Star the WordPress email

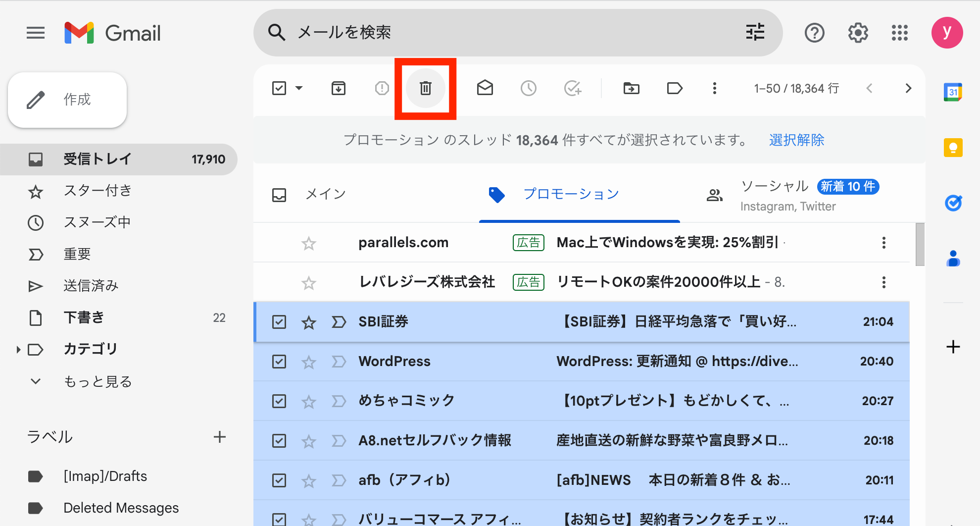(x=309, y=362)
